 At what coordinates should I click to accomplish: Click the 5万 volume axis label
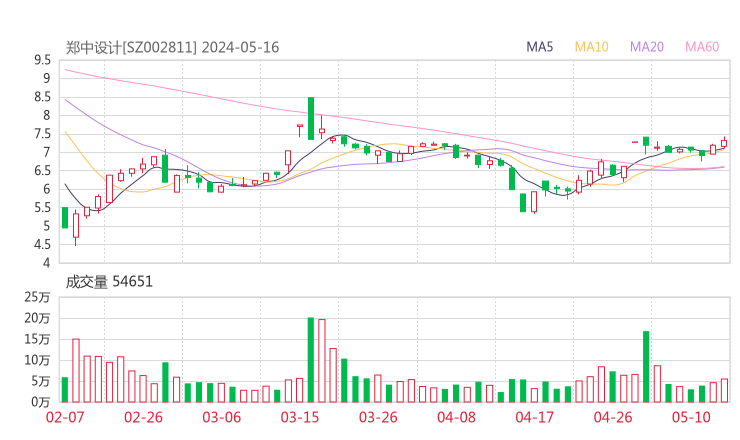click(x=41, y=381)
